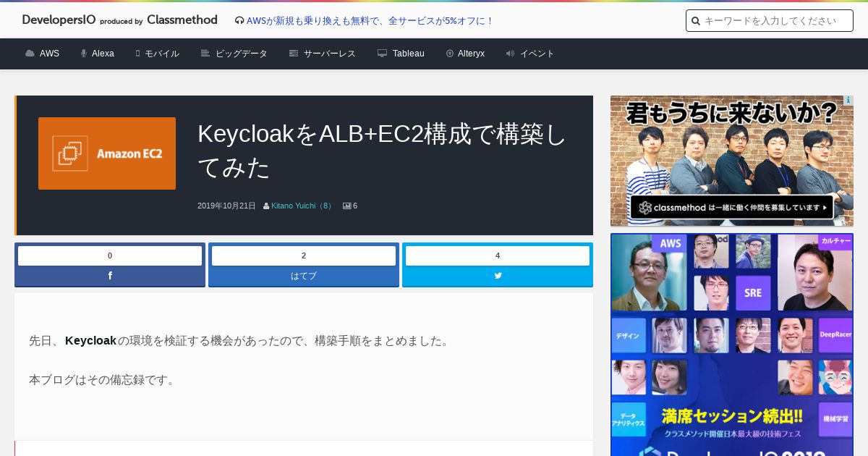868x456 pixels.
Task: Bookmark the article with はてブ button
Action: (304, 276)
